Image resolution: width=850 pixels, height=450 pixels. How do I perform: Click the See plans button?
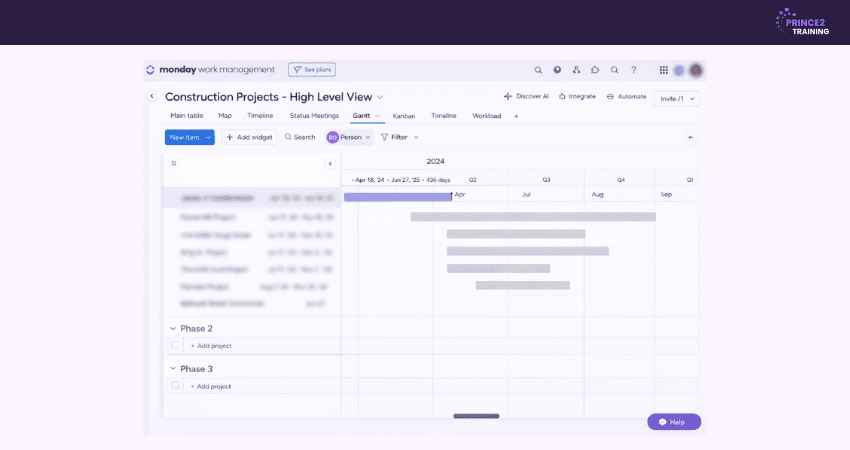pyautogui.click(x=312, y=70)
